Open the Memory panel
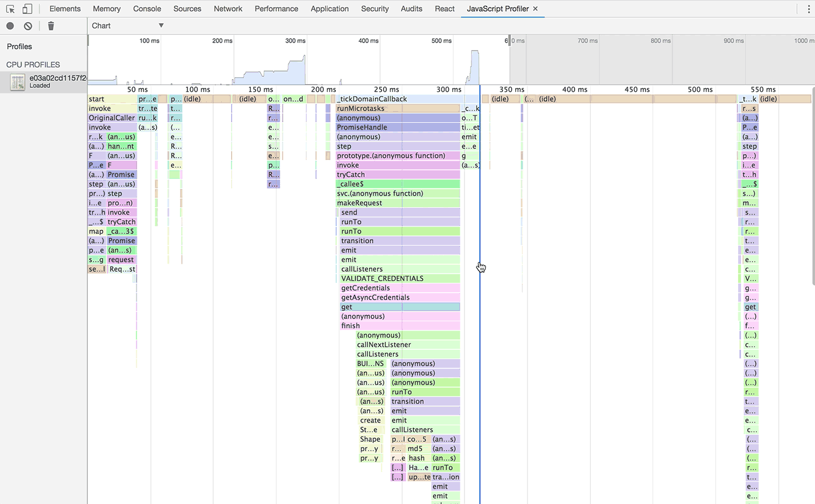This screenshot has width=815, height=504. point(107,9)
